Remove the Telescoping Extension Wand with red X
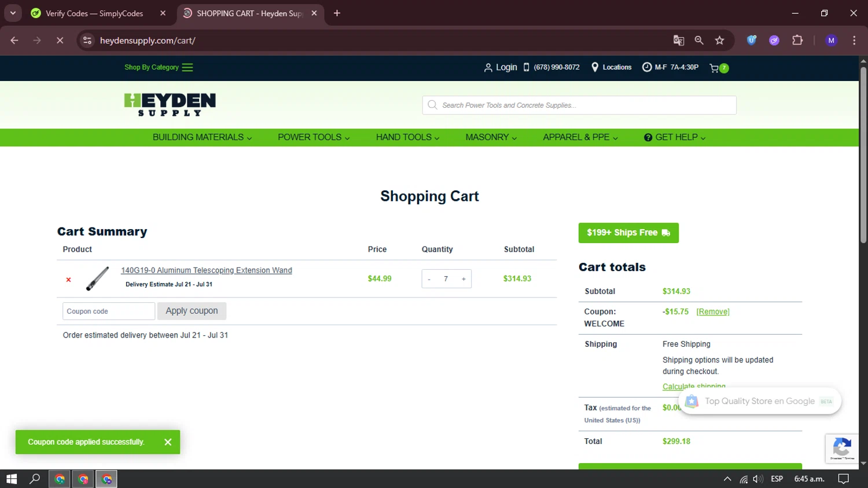The image size is (868, 488). pyautogui.click(x=68, y=280)
